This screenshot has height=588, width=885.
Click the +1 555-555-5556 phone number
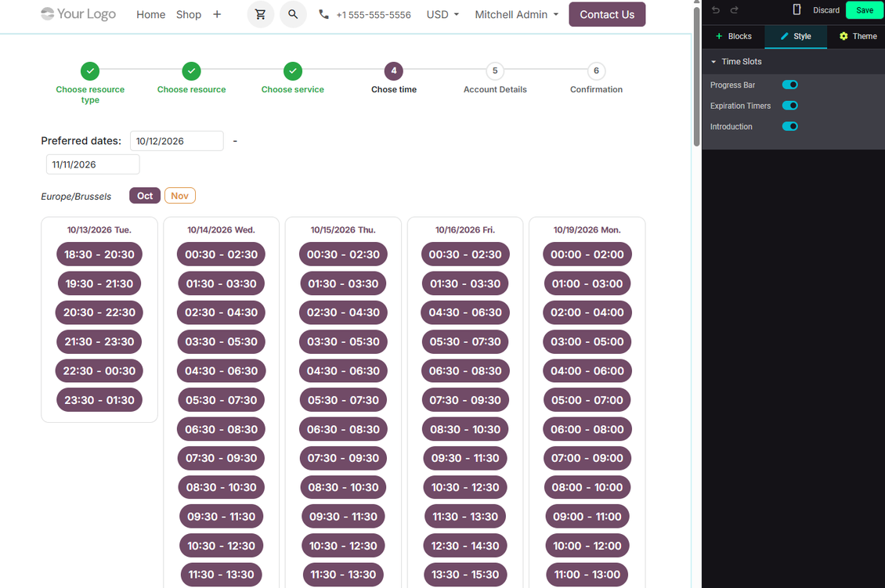click(x=374, y=15)
